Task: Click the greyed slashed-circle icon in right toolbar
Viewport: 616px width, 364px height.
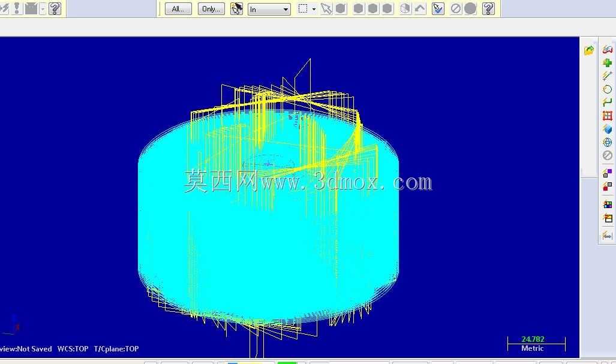Action: [608, 155]
